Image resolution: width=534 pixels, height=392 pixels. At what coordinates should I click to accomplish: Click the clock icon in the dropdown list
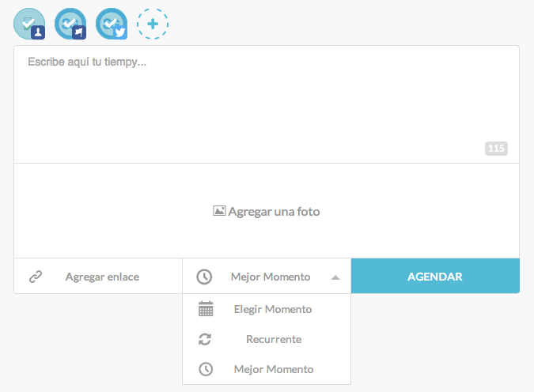[x=206, y=369]
